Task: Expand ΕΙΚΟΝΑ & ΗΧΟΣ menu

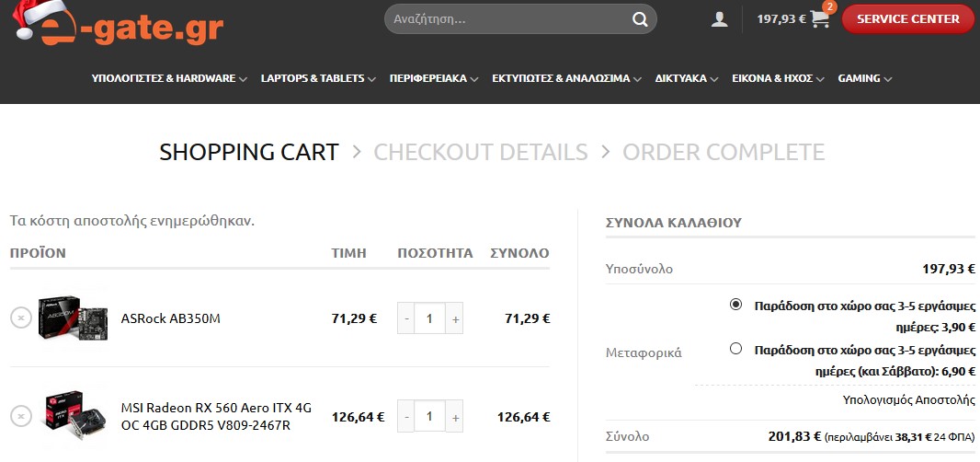Action: point(778,78)
